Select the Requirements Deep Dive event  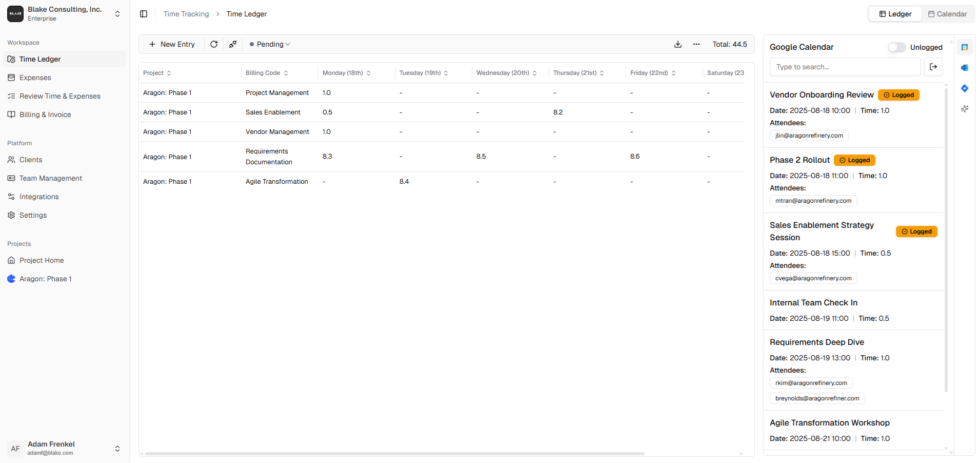853,370
